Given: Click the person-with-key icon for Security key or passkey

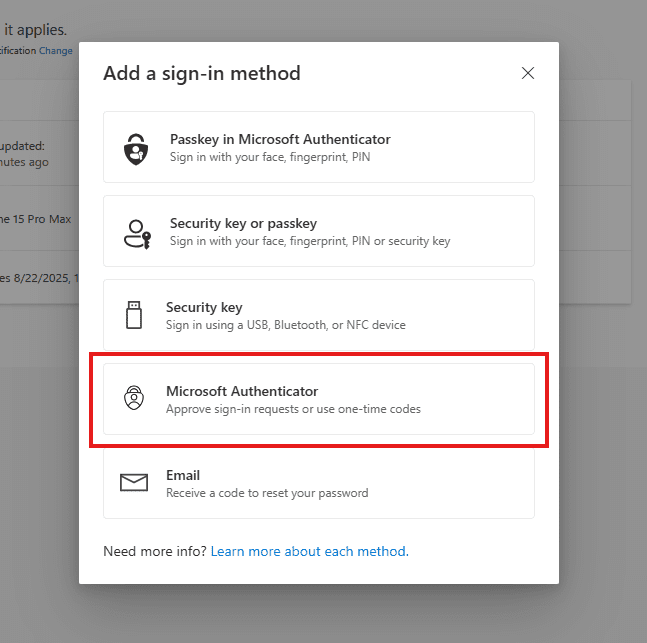Looking at the screenshot, I should click(136, 232).
